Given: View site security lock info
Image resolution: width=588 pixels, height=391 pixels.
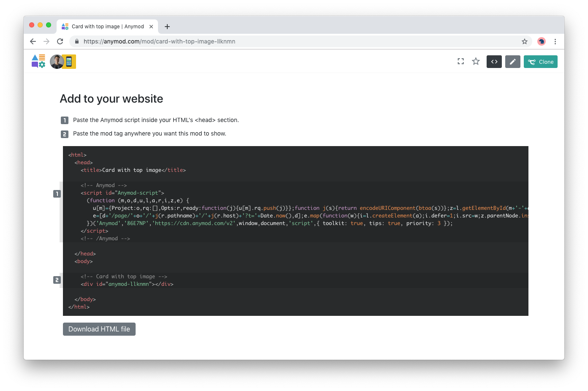Looking at the screenshot, I should click(77, 41).
